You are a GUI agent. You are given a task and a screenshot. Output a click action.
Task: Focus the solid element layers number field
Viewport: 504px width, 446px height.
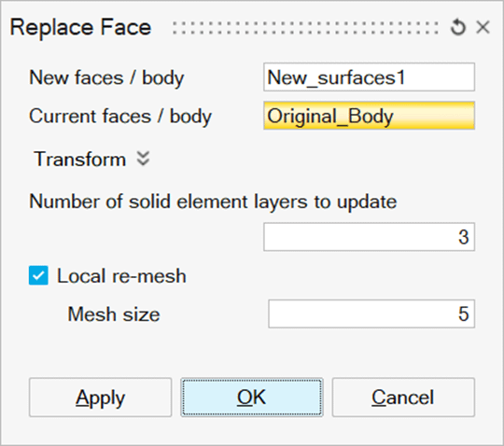(x=369, y=237)
